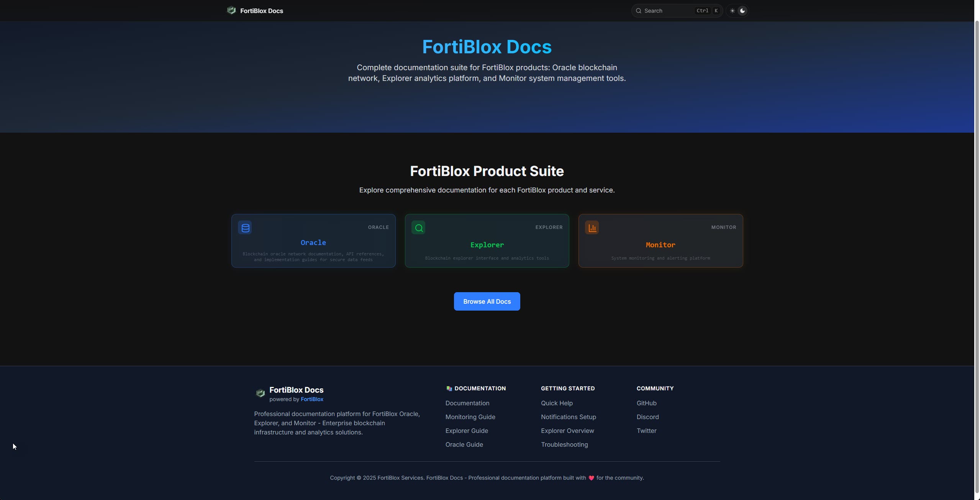Open the Oracle Guide link
This screenshot has height=500, width=980.
(x=464, y=444)
